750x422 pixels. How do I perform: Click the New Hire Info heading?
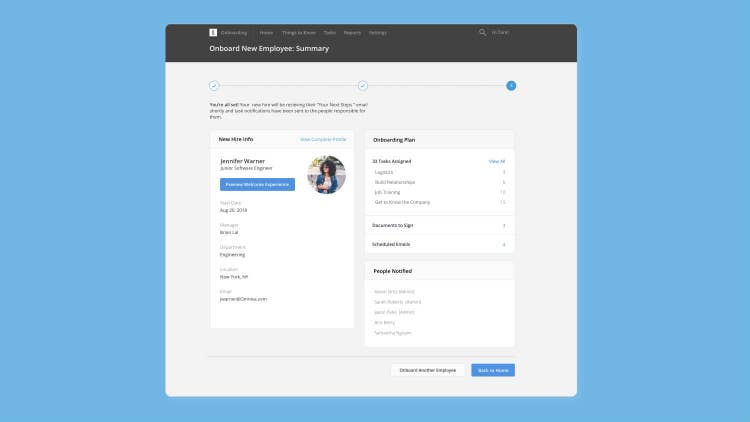[236, 139]
